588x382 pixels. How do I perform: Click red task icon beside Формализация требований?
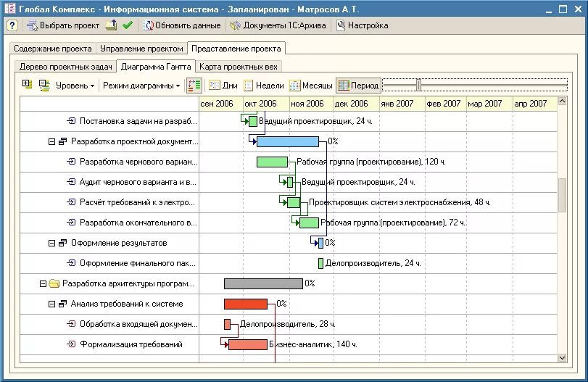point(71,344)
